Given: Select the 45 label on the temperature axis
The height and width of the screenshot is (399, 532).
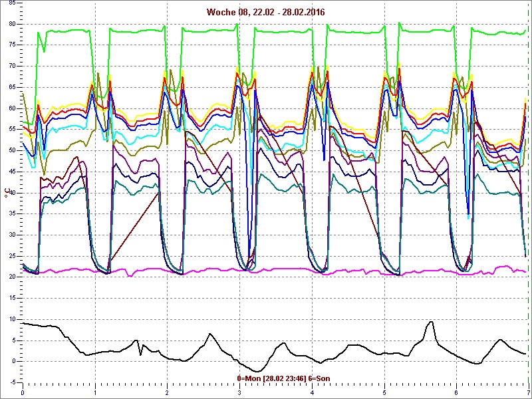Looking at the screenshot, I should [x=12, y=172].
